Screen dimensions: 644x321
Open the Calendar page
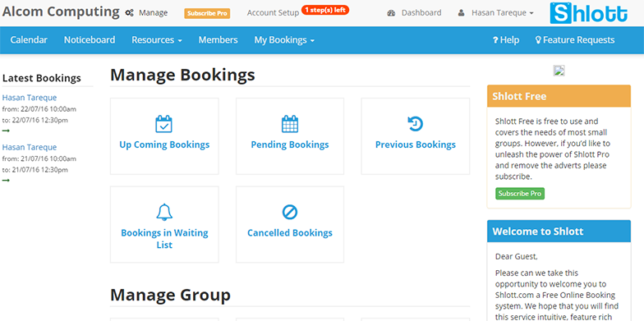[x=29, y=40]
